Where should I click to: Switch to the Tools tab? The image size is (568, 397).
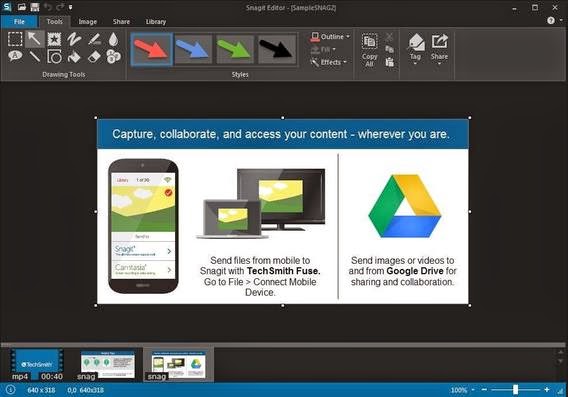tap(54, 22)
